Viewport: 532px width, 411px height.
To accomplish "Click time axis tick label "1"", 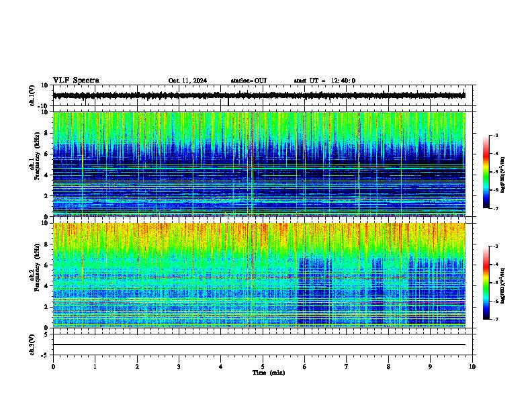I will pos(95,367).
